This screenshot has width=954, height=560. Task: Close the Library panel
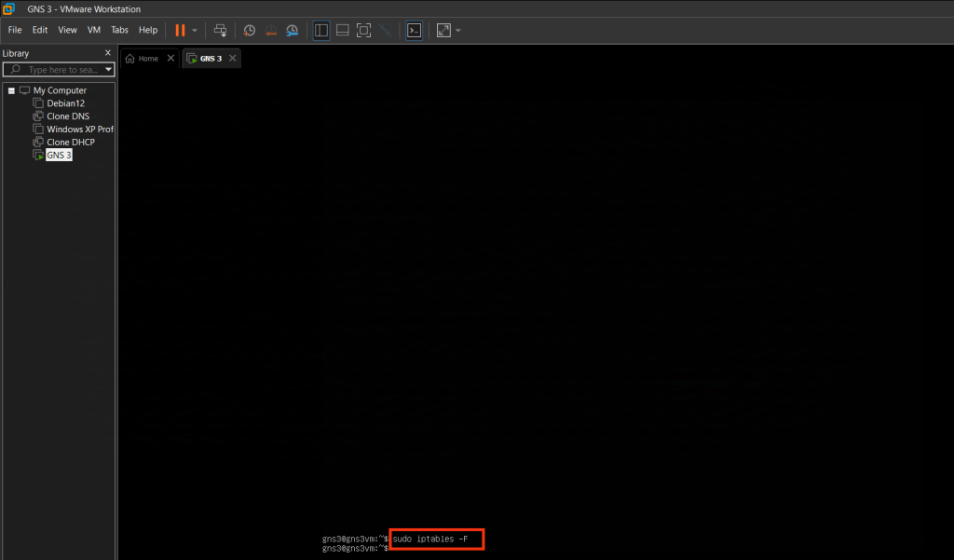click(107, 53)
